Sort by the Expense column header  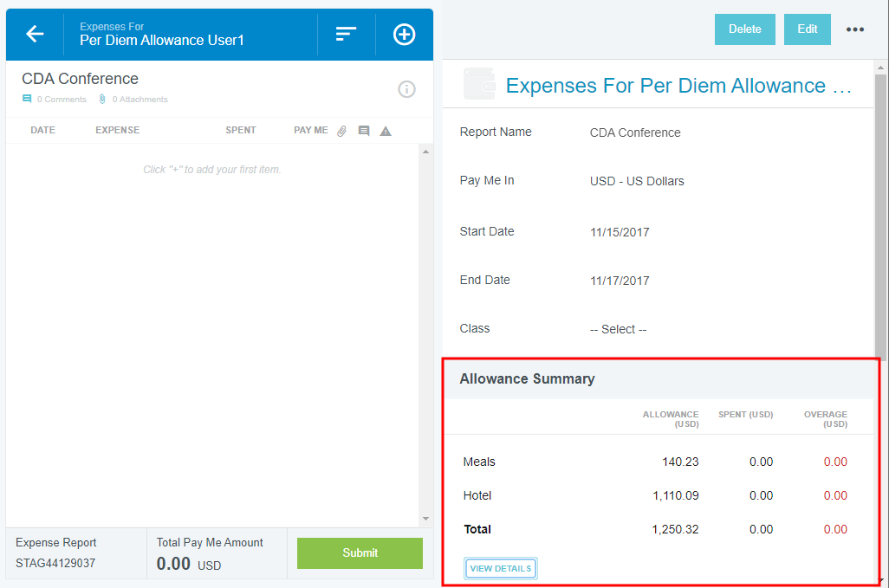[117, 130]
